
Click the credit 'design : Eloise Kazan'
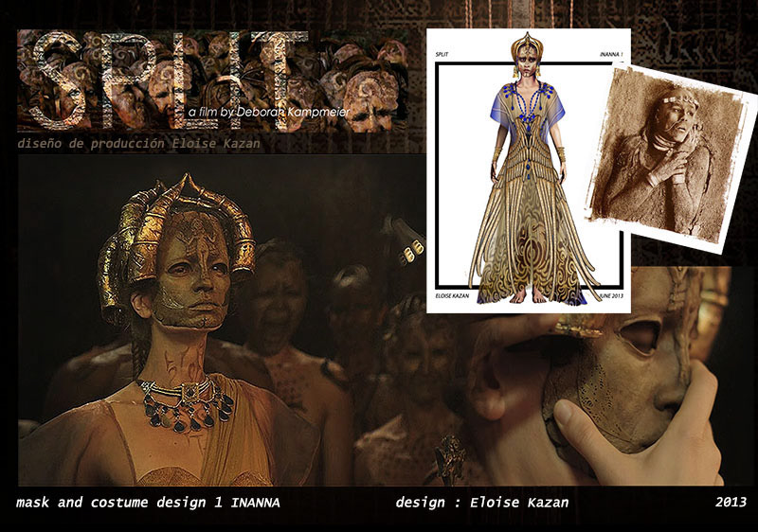coord(482,503)
